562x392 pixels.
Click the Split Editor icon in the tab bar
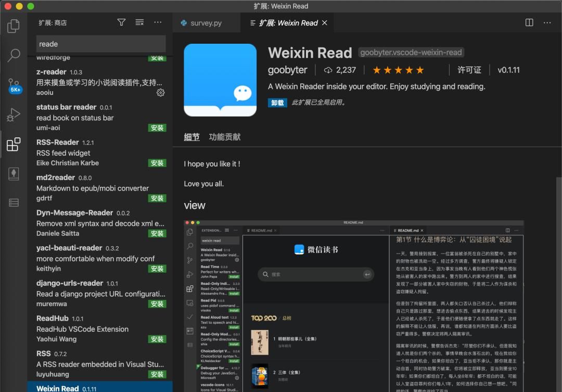[529, 22]
